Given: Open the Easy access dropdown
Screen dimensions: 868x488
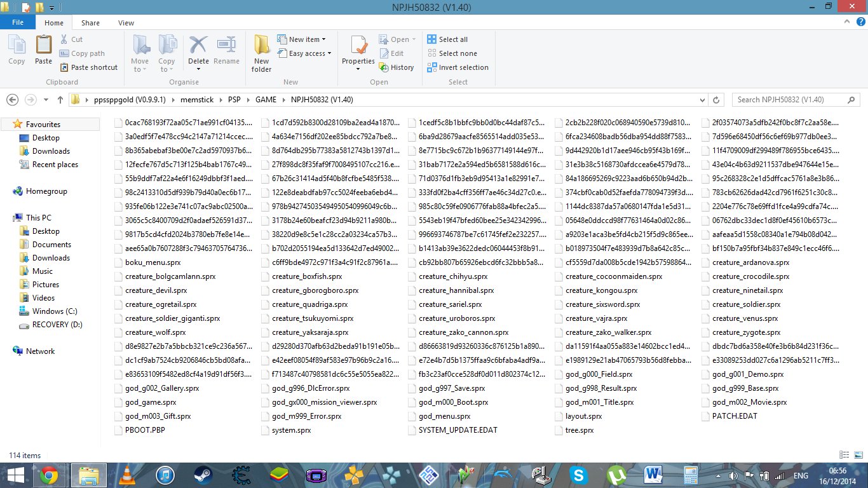Looking at the screenshot, I should [302, 53].
